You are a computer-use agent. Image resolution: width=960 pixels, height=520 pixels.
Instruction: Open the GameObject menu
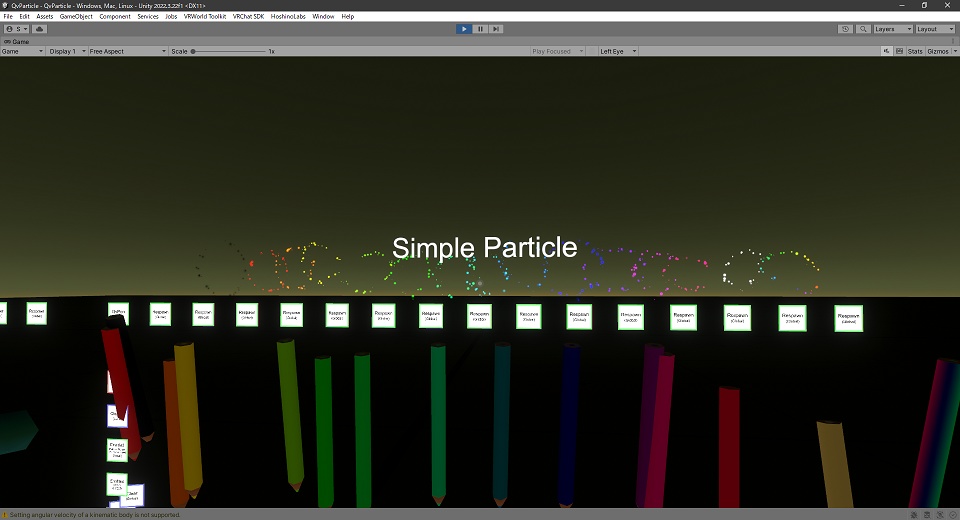click(x=76, y=17)
